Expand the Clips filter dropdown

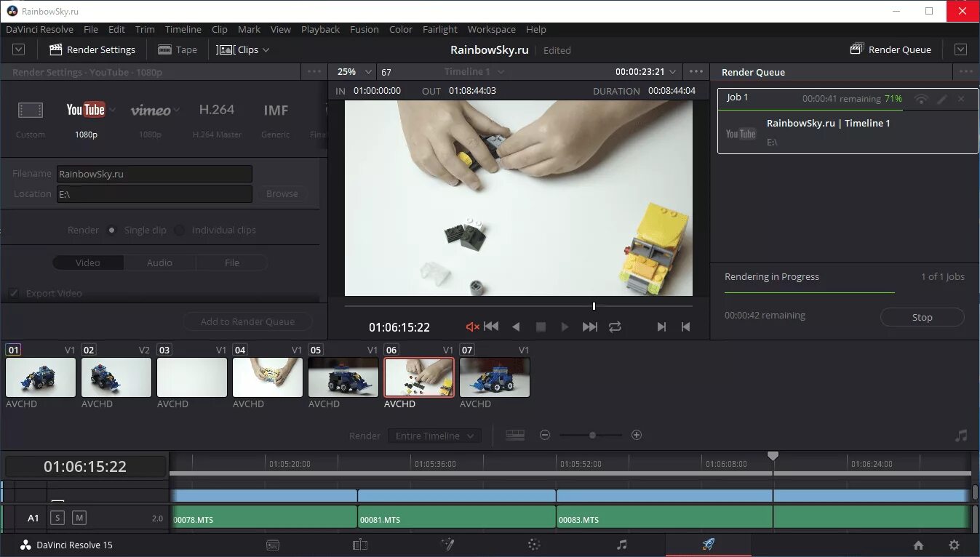tap(243, 49)
